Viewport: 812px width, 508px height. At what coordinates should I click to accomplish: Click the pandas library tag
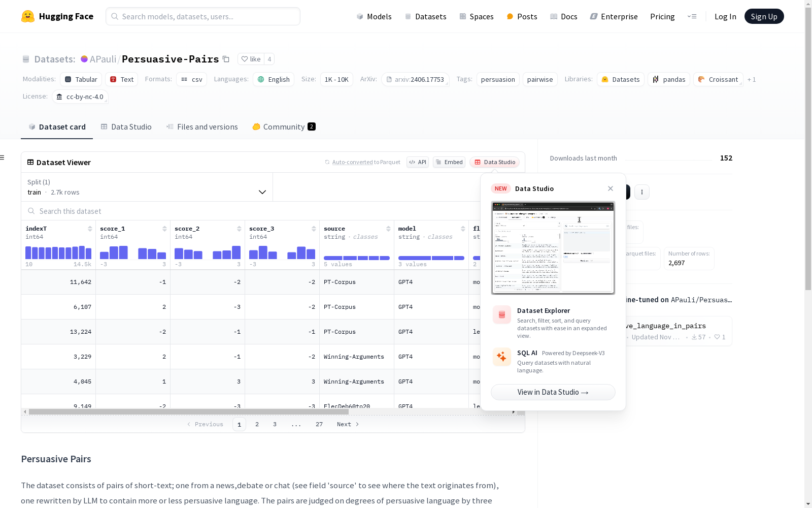[x=669, y=79]
